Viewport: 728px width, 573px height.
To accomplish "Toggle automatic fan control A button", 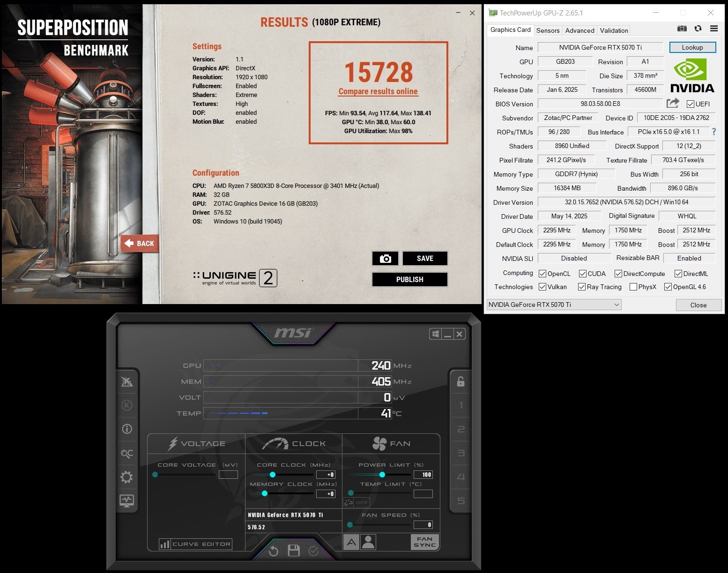I will tap(351, 542).
